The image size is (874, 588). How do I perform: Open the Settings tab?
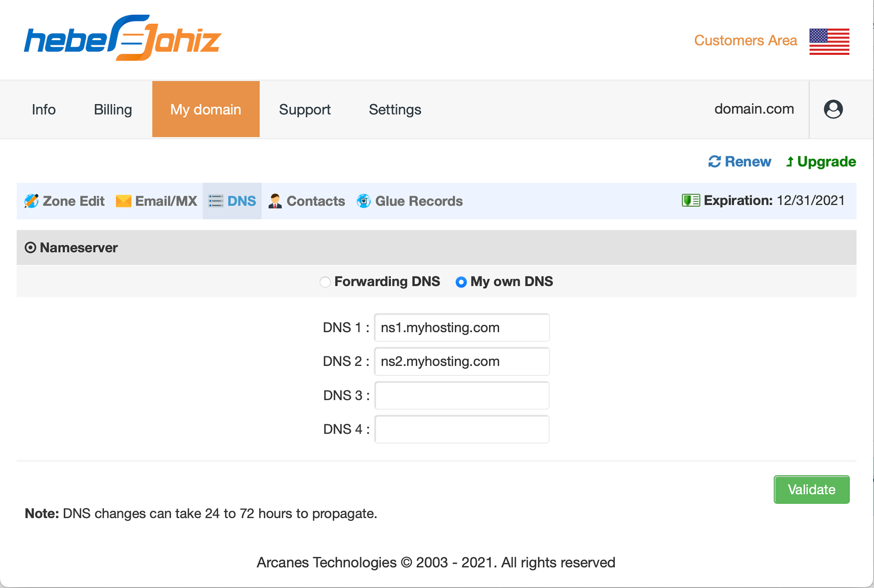click(395, 109)
